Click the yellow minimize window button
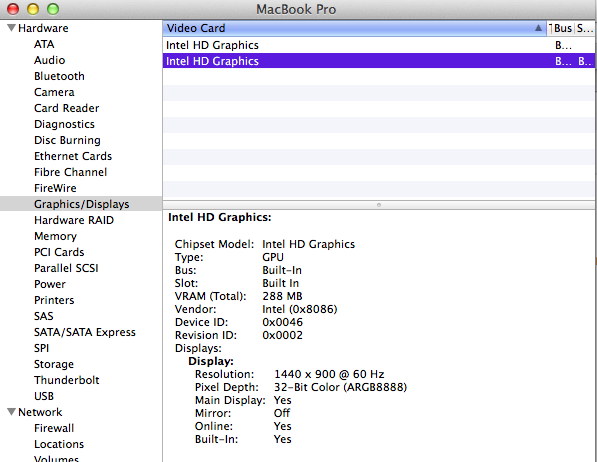The image size is (597, 462). tap(33, 9)
